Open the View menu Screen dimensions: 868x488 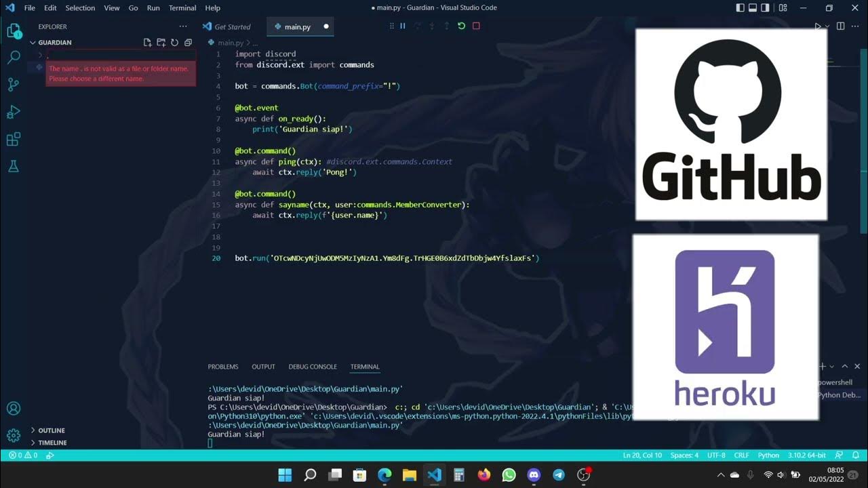(x=112, y=7)
